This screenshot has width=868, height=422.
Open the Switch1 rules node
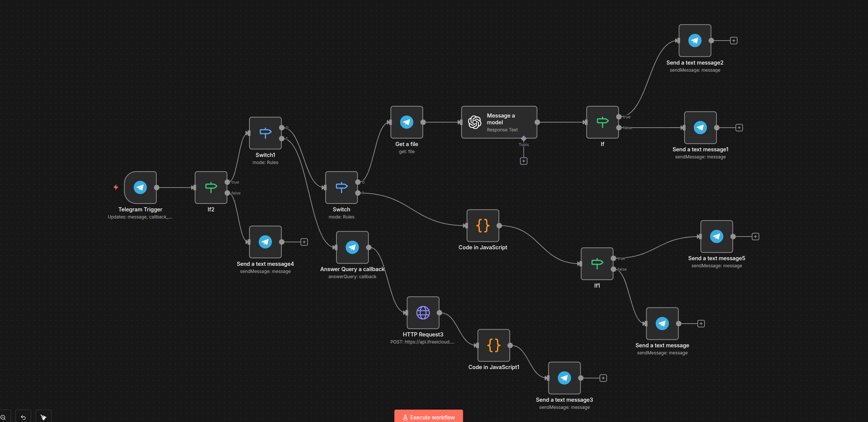click(x=265, y=133)
